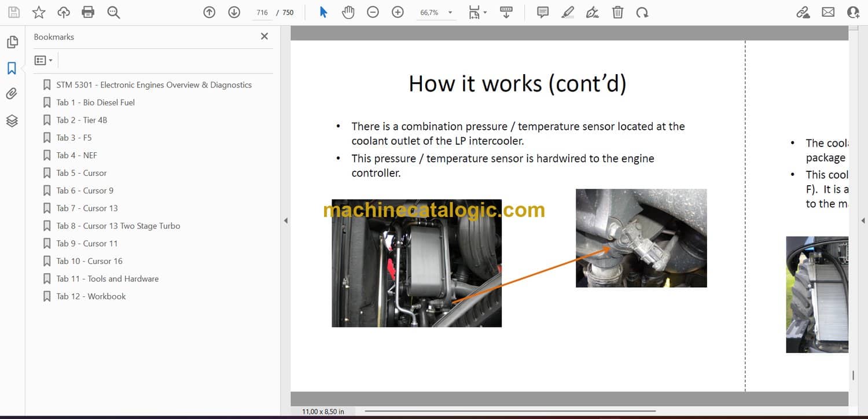Add a comment sticky note
This screenshot has height=419, width=868.
(x=543, y=12)
